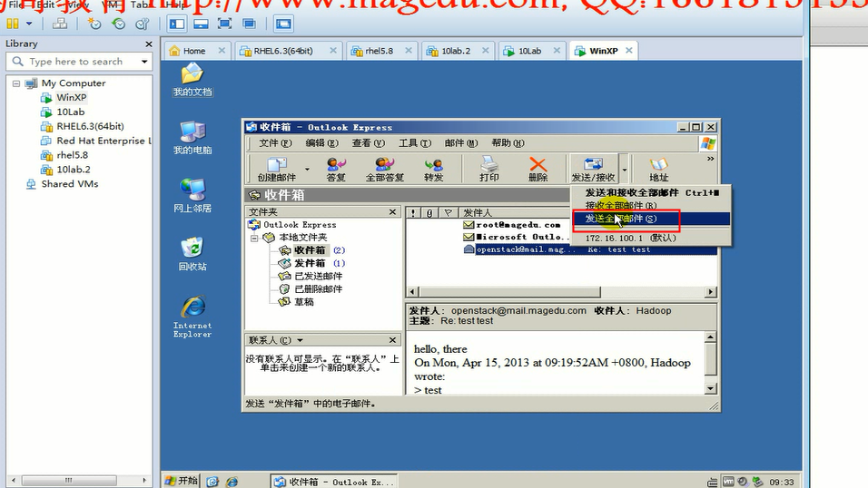Click the 全部答复 reply-all button

point(385,169)
